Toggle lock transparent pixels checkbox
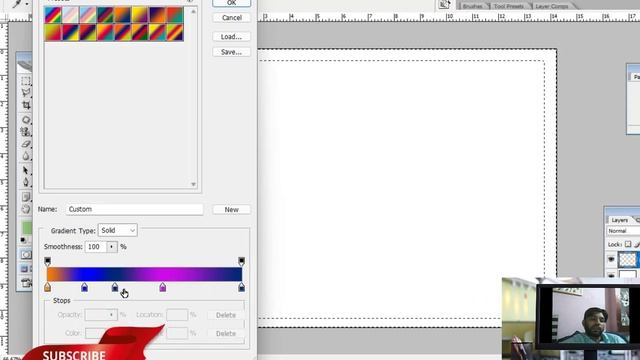 click(x=628, y=244)
